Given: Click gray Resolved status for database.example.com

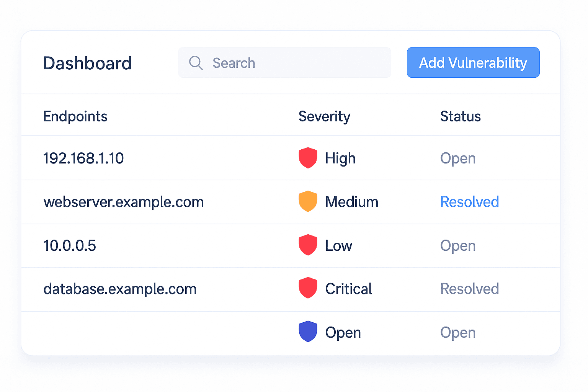Looking at the screenshot, I should (x=469, y=289).
